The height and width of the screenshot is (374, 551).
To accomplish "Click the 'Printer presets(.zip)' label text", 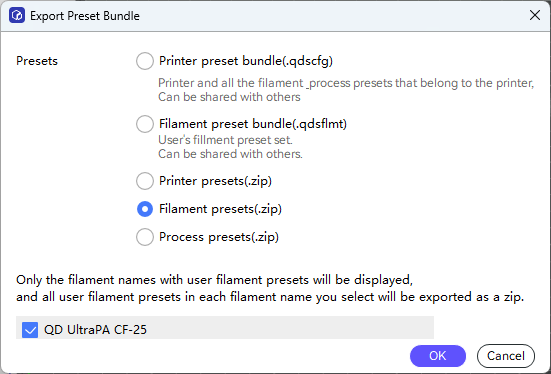I will tap(215, 181).
